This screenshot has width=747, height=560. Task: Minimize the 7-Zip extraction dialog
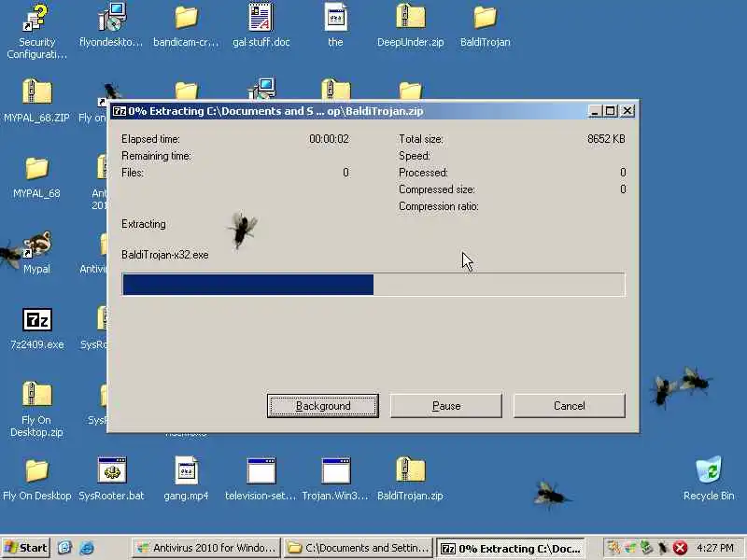594,111
